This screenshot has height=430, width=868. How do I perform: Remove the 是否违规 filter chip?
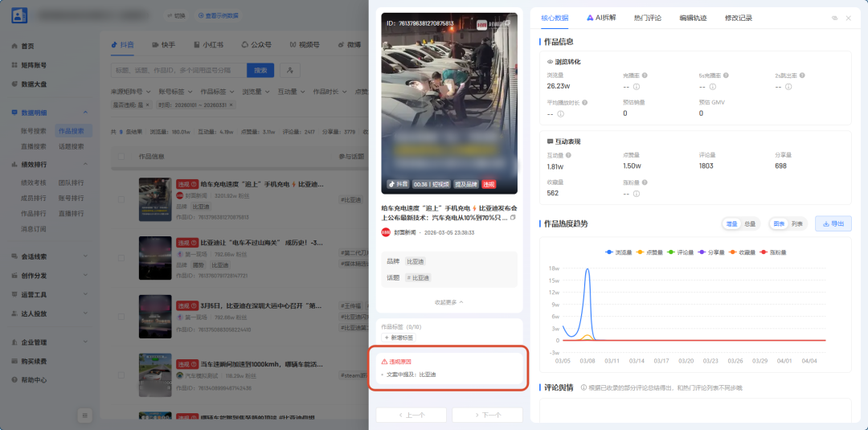(148, 104)
